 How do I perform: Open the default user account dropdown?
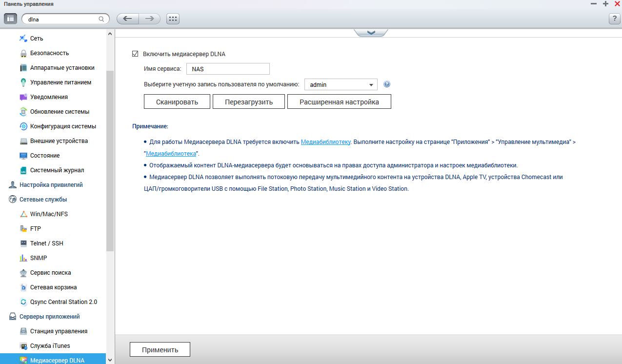[341, 84]
